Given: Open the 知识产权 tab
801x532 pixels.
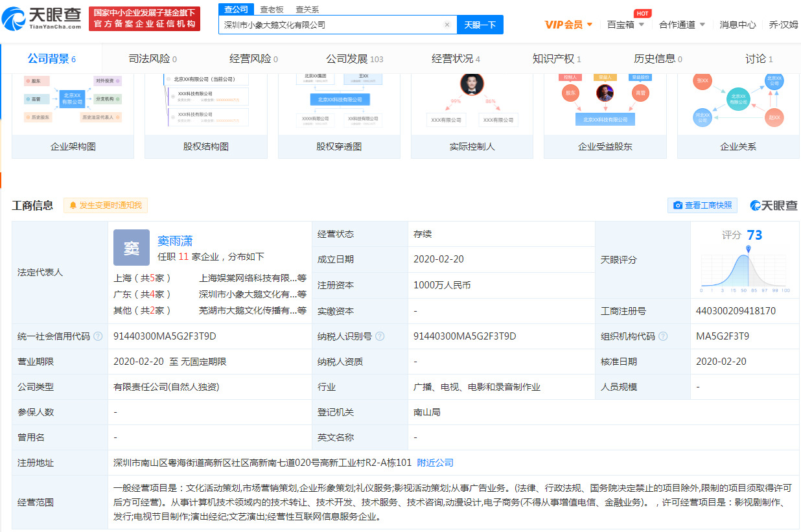Looking at the screenshot, I should click(x=557, y=59).
